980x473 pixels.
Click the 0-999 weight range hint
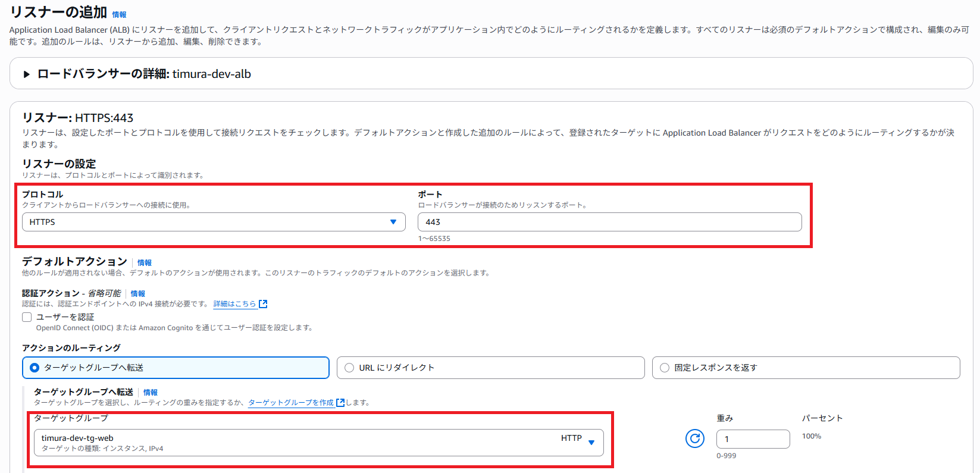click(727, 456)
